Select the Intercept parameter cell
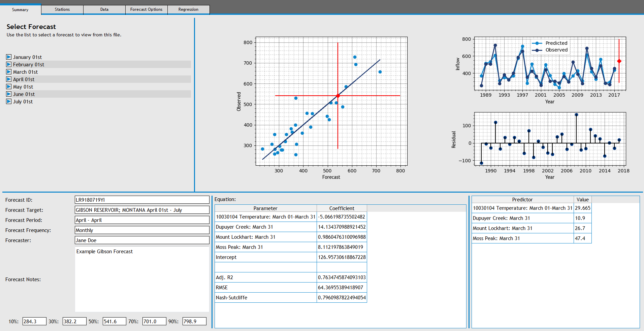The height and width of the screenshot is (331, 644). pyautogui.click(x=265, y=257)
